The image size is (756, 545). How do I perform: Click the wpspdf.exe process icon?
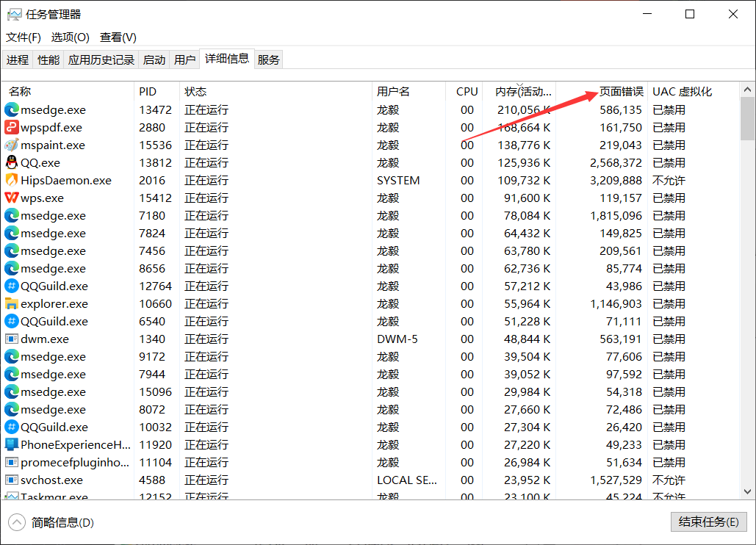(12, 127)
